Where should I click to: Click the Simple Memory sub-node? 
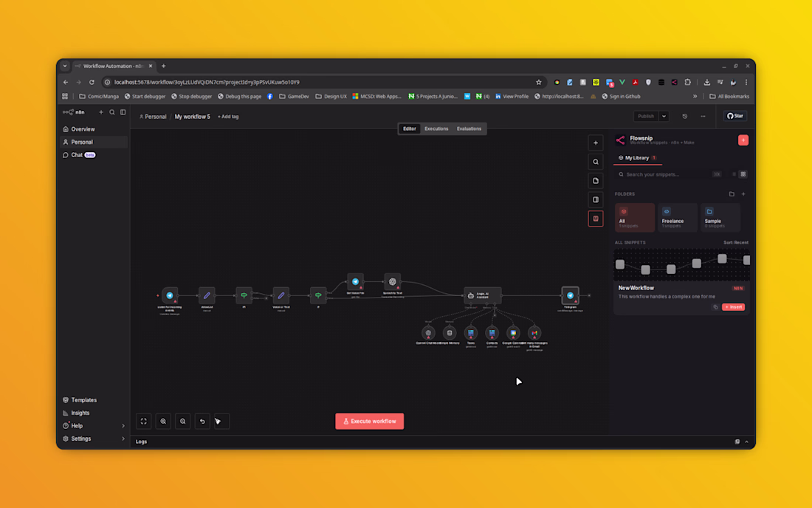(x=450, y=333)
